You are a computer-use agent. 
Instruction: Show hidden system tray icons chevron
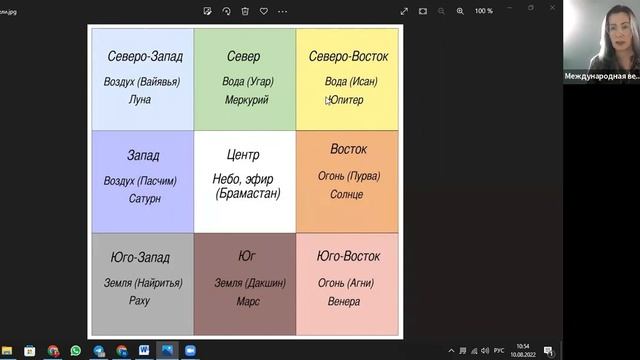(451, 351)
